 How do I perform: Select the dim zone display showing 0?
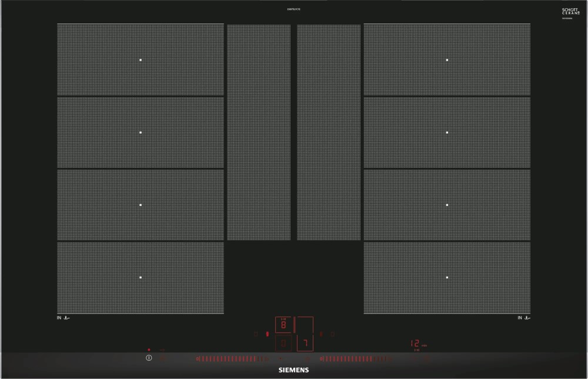pos(283,343)
